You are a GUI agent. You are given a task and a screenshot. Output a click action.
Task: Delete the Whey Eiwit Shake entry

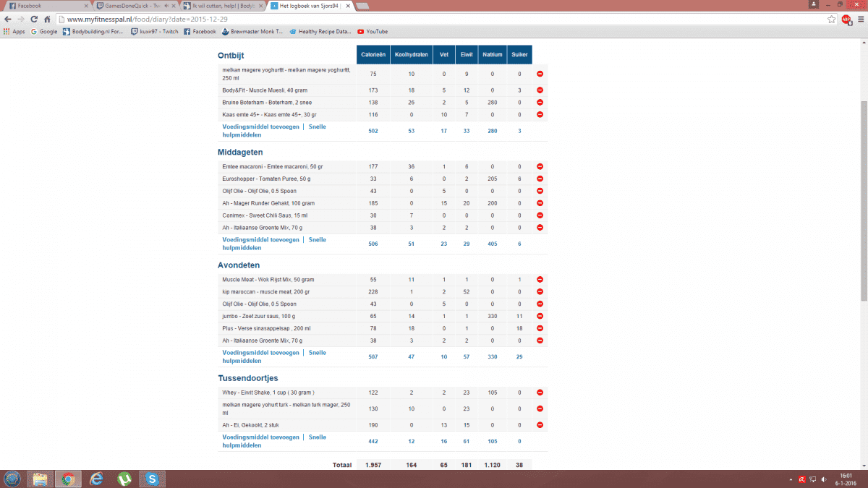(x=540, y=393)
